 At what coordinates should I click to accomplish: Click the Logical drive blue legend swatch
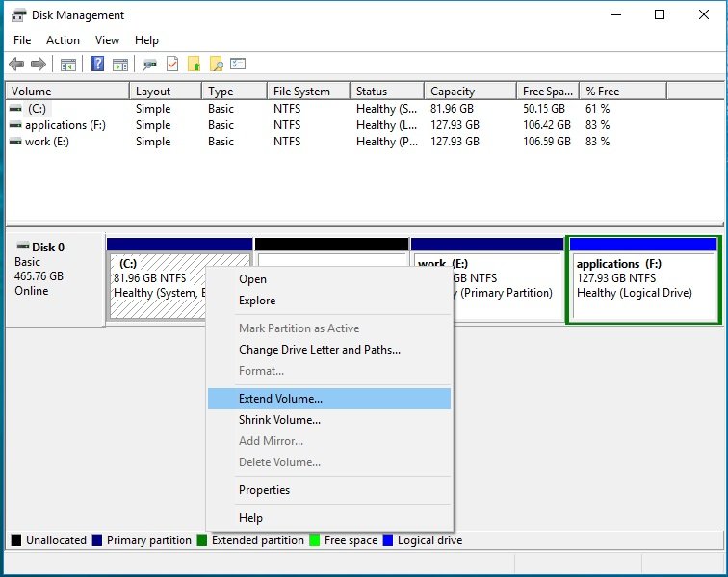click(x=388, y=540)
